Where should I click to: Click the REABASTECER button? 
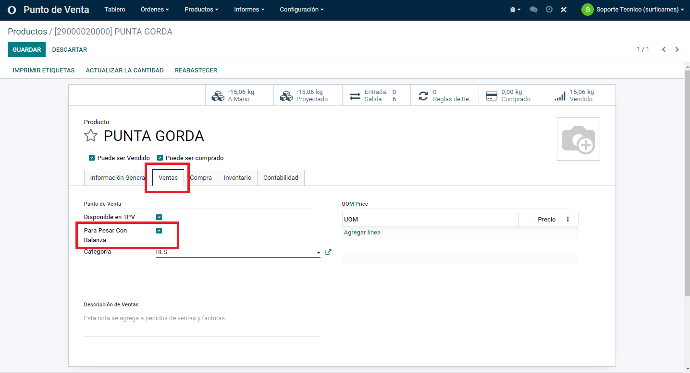pos(196,70)
